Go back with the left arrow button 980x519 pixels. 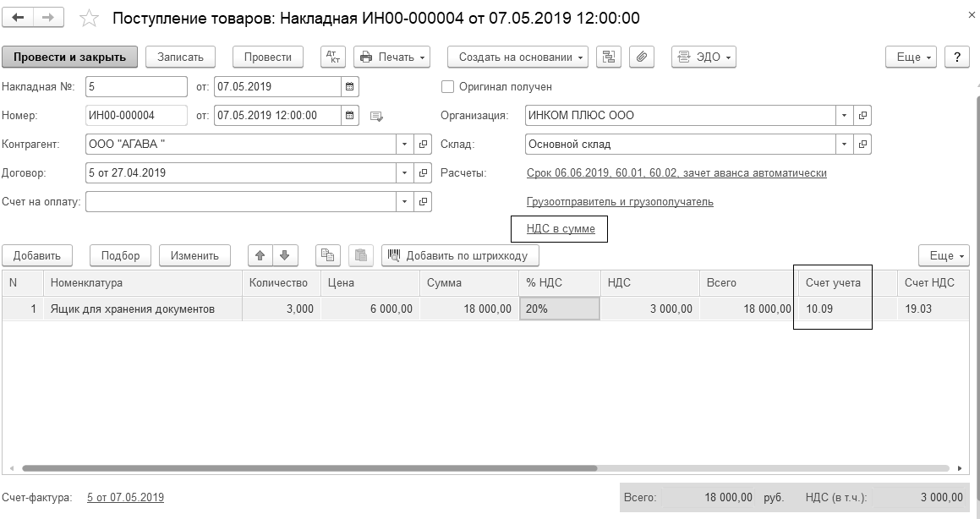coord(18,18)
